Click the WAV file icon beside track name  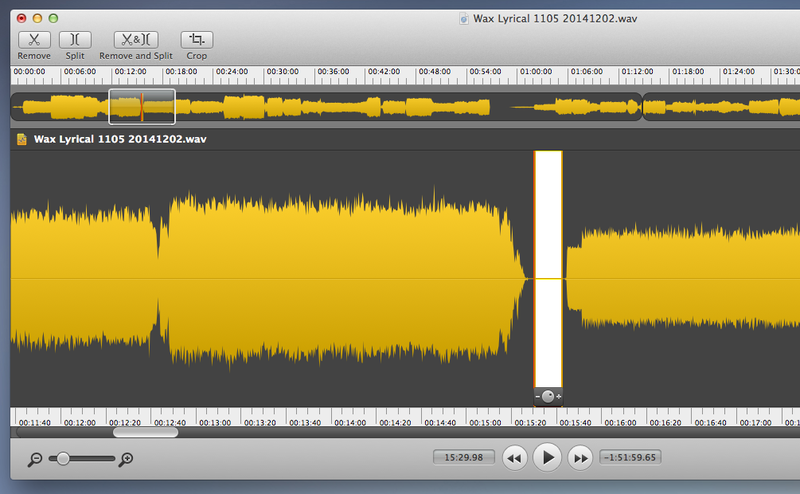(x=21, y=140)
